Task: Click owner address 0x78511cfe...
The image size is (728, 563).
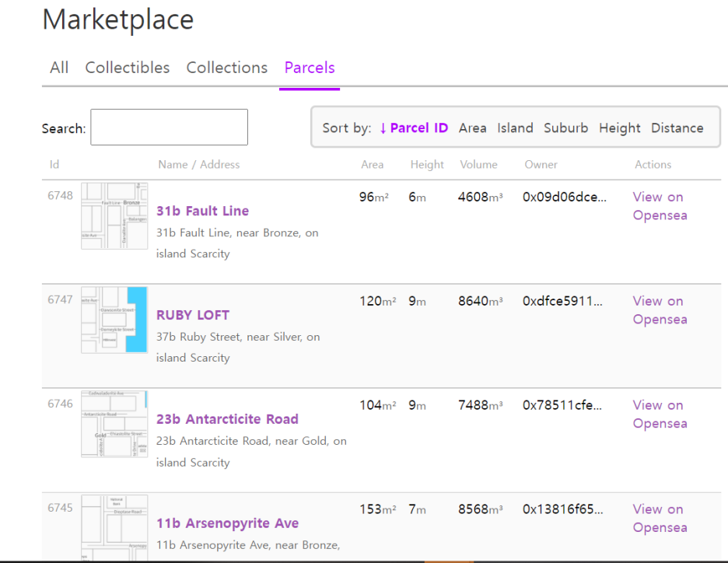Action: (x=562, y=405)
